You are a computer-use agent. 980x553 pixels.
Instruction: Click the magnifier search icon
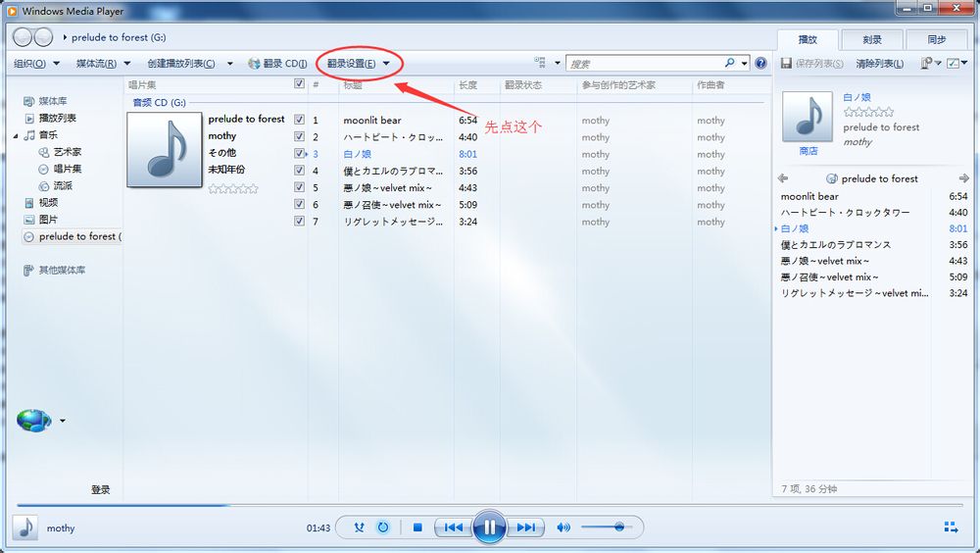[729, 63]
